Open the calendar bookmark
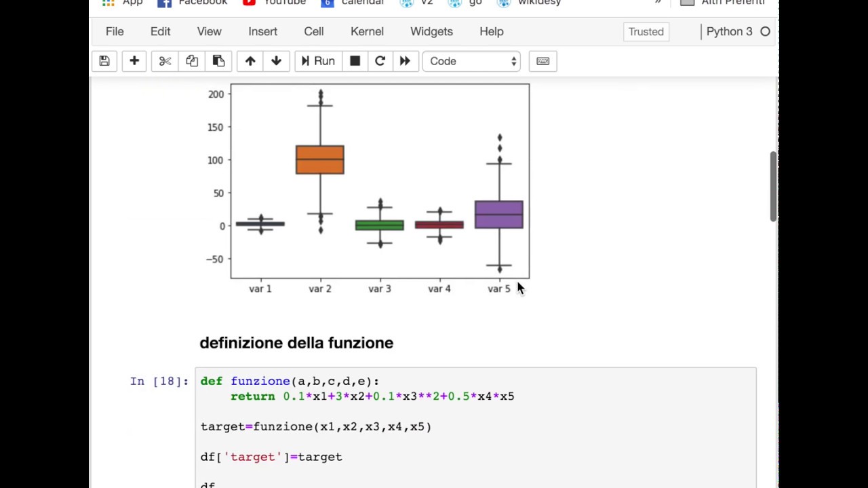868x488 pixels. [x=353, y=3]
